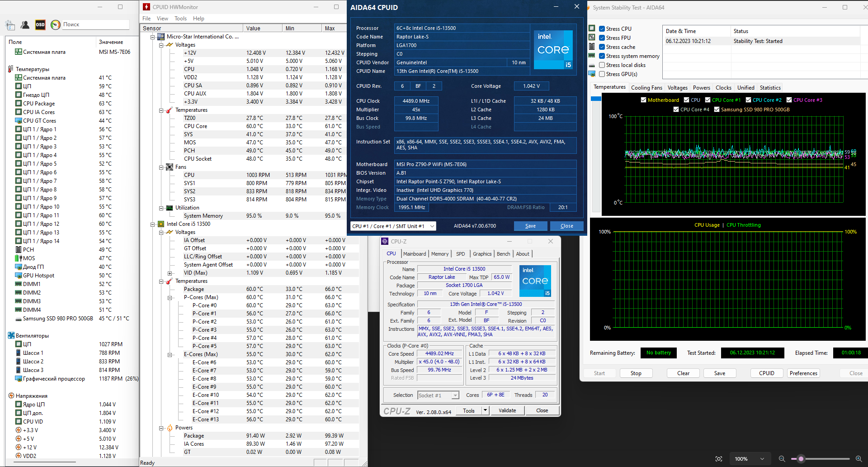Switch to the Cooling Fans tab
Viewport: 868px width, 467px height.
(646, 88)
